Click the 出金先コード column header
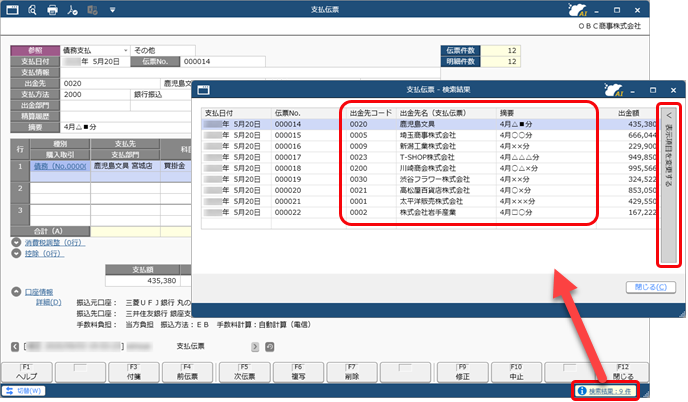 click(371, 113)
